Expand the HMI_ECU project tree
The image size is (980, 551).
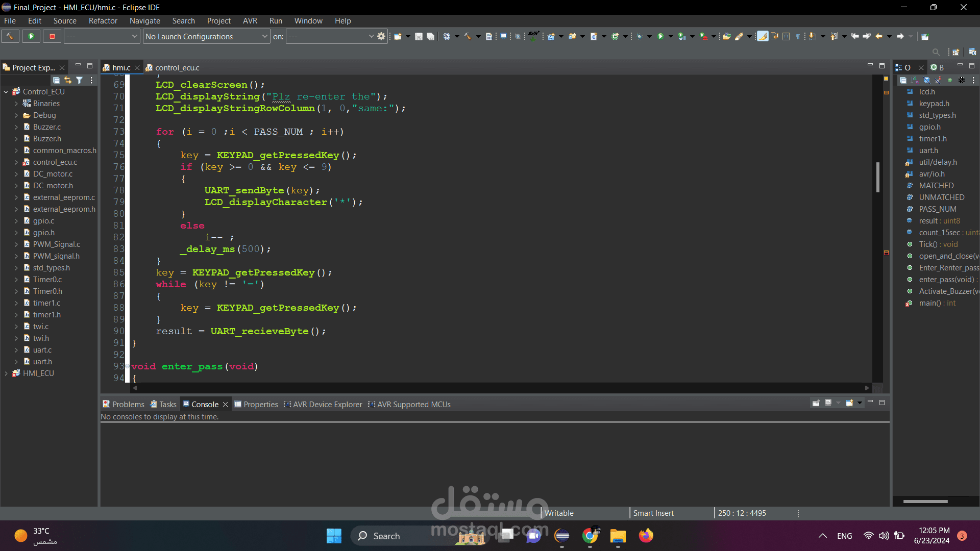tap(6, 373)
